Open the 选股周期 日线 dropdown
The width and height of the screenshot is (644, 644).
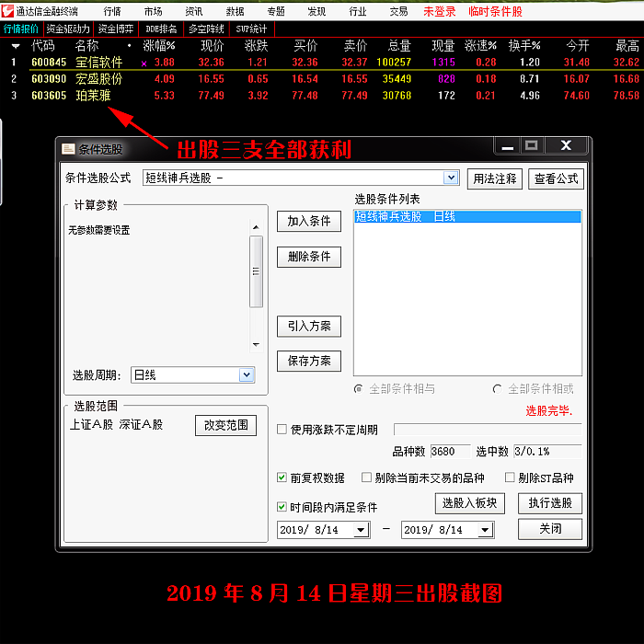(x=247, y=374)
